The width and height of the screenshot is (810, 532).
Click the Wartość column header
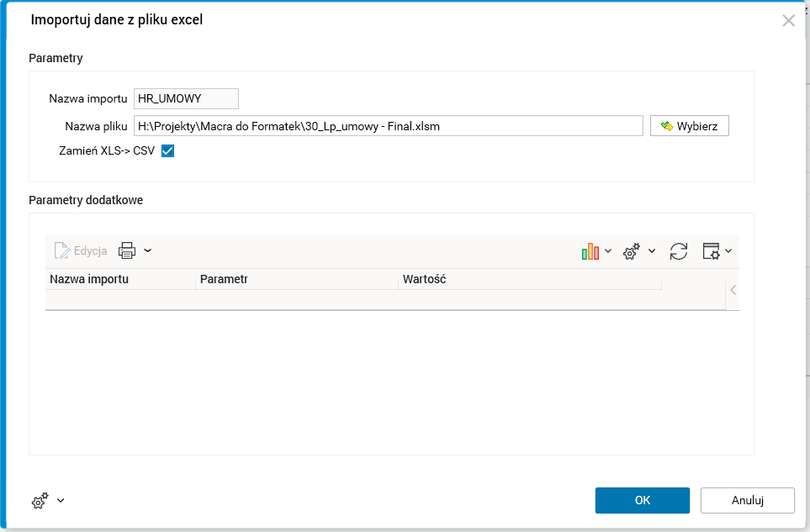529,279
